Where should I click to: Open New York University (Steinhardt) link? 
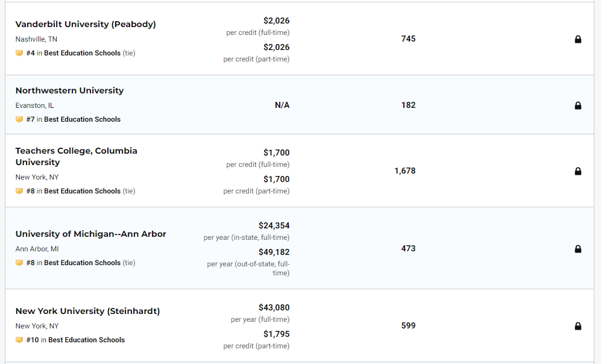87,312
